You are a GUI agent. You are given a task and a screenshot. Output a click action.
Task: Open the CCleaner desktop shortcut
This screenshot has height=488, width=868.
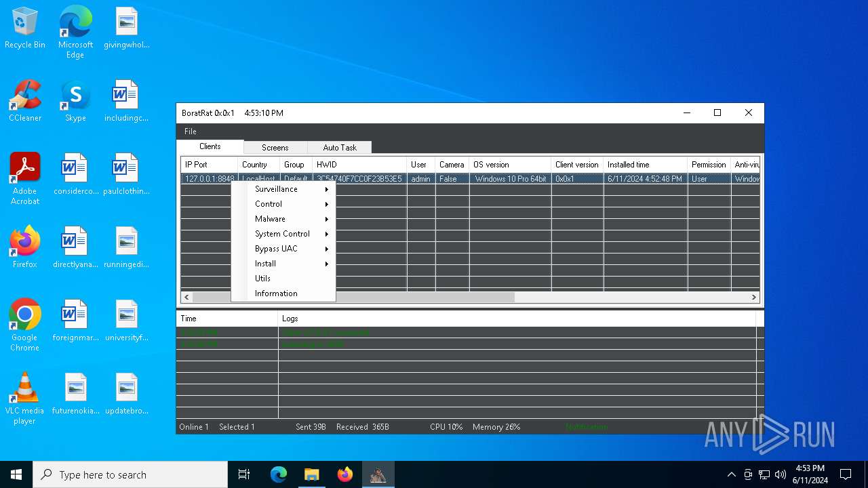point(25,102)
